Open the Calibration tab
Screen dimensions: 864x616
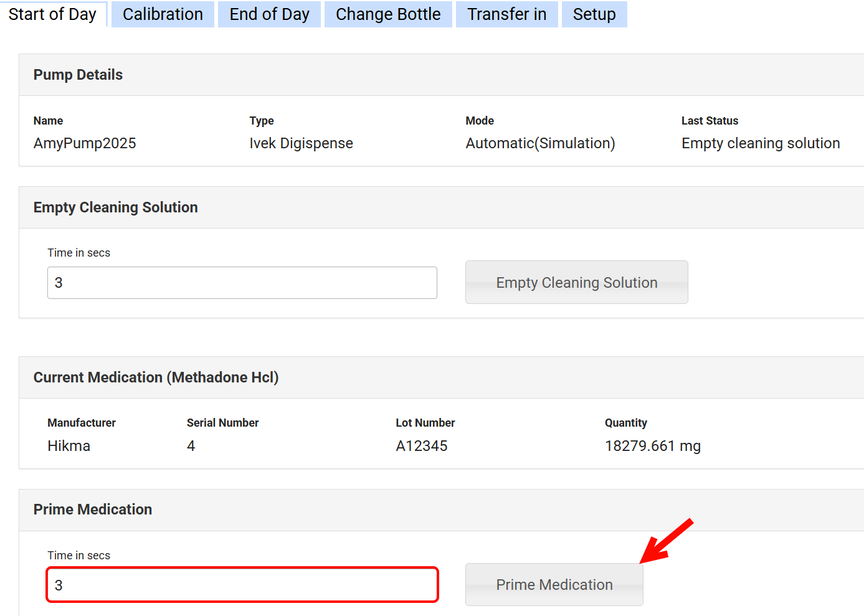[163, 14]
